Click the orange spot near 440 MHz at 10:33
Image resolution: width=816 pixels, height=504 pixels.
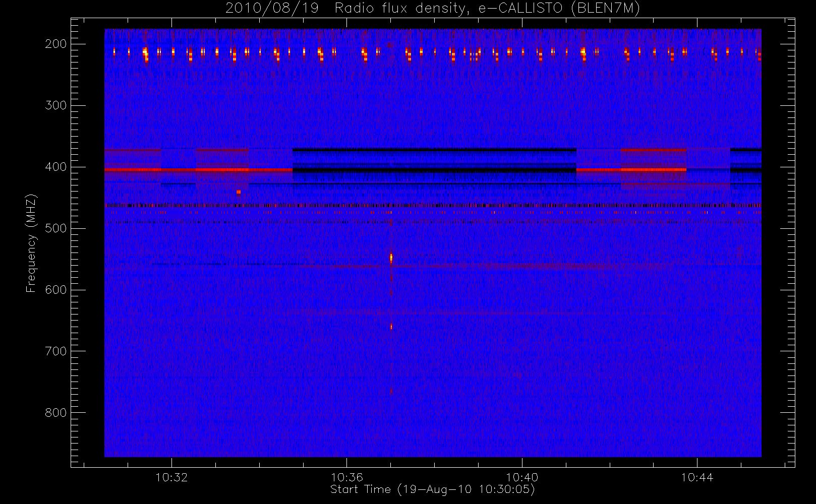tap(239, 192)
